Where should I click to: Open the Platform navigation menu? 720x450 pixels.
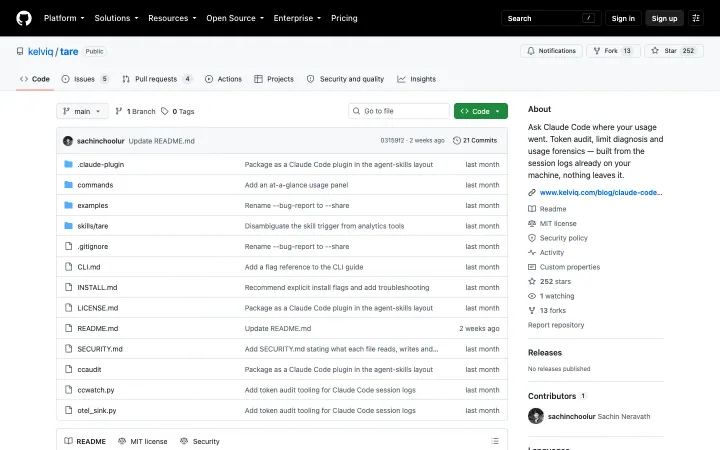[64, 18]
